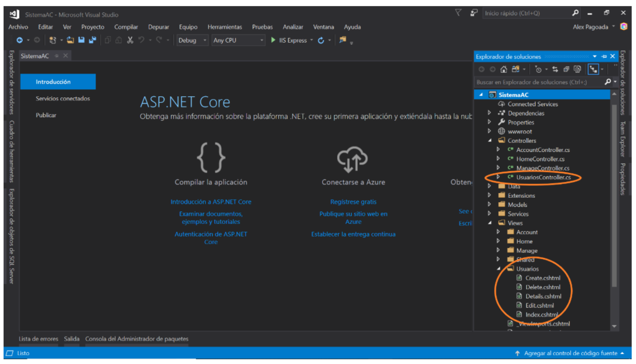
Task: Open the Lista de errores tab
Action: pos(38,339)
